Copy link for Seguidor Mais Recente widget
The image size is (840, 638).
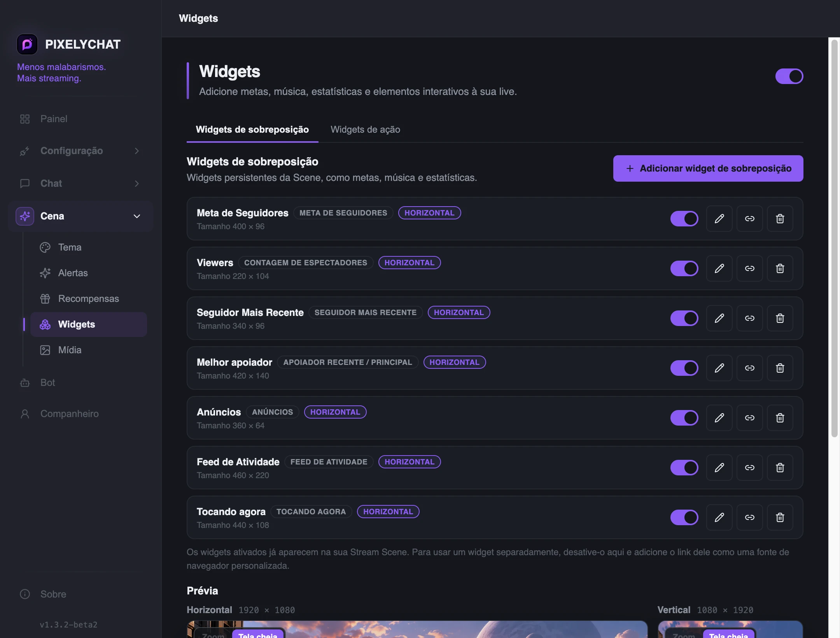(x=749, y=318)
